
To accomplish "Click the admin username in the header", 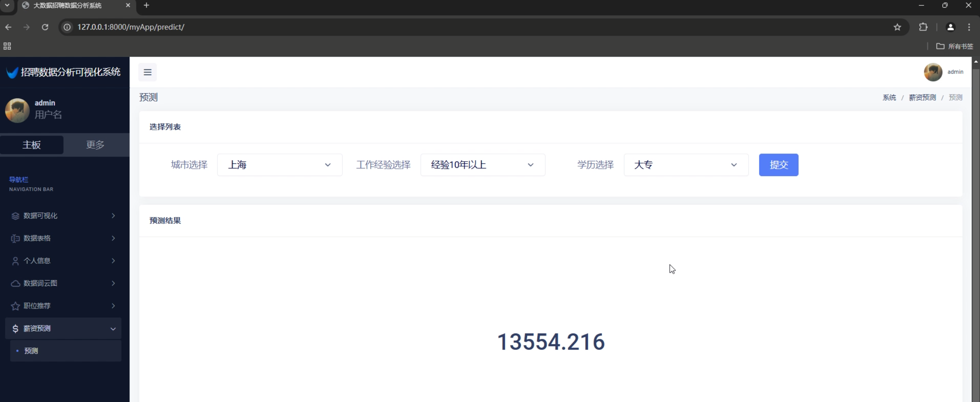I will point(955,72).
